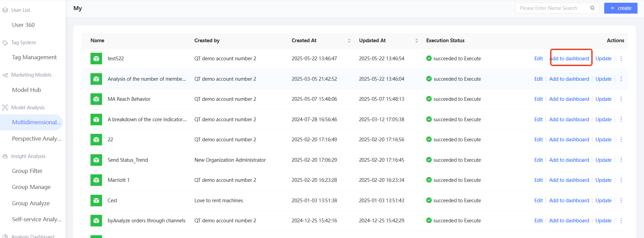Viewport: 644px width, 238px height.
Task: Click the Insight Analysis section icon
Action: [5, 156]
